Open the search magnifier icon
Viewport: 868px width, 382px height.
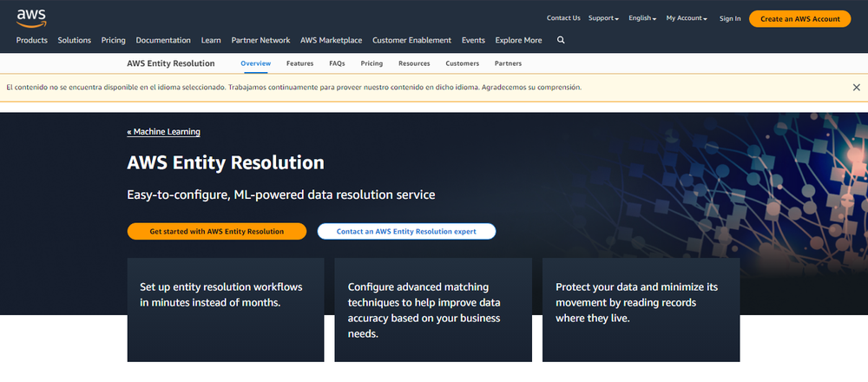[561, 40]
